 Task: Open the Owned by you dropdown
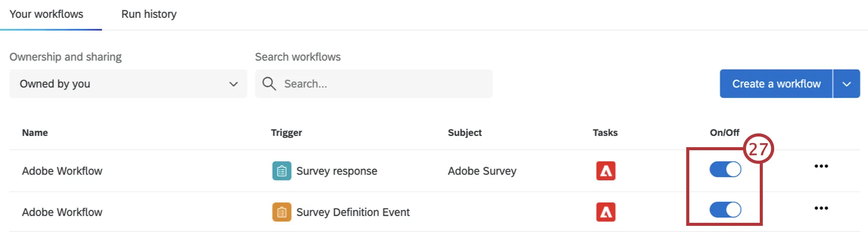pos(128,84)
